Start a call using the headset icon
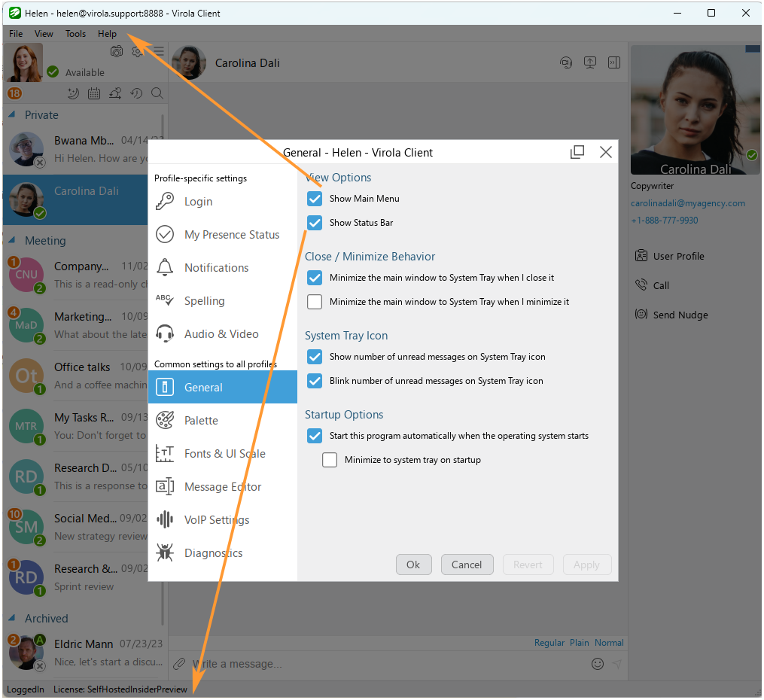764x700 pixels. click(566, 62)
